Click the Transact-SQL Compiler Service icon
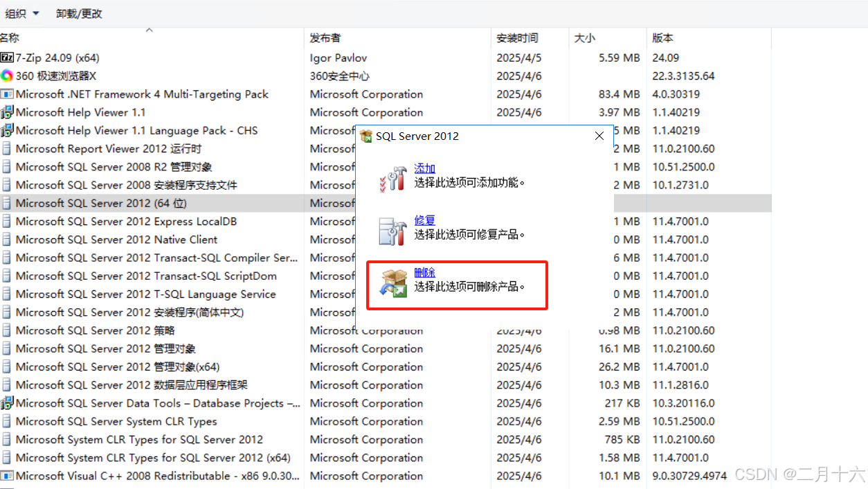 [x=7, y=258]
